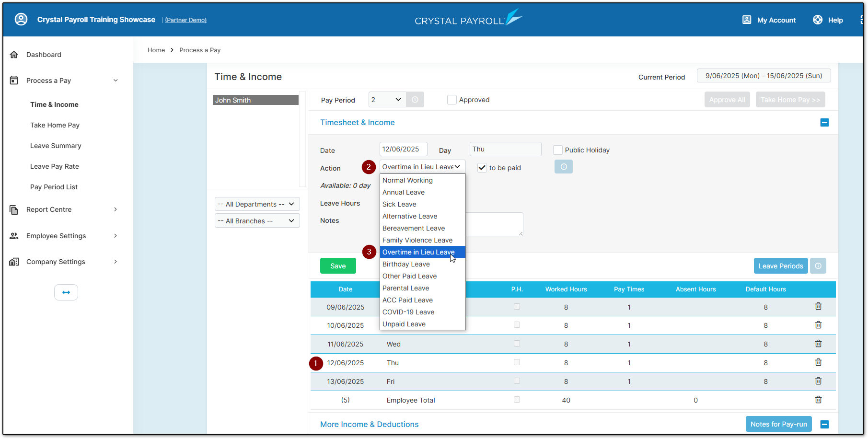Click the Take Home Pay >> button
The image size is (868, 439).
(x=790, y=100)
